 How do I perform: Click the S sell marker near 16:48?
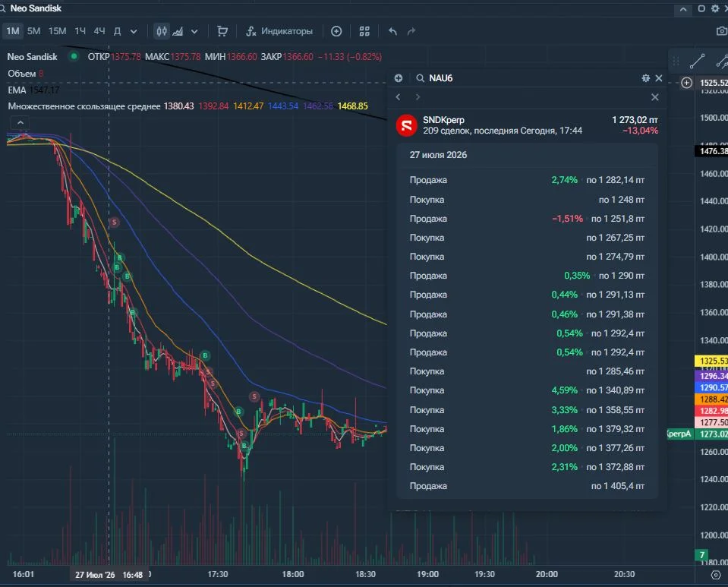[x=114, y=222]
